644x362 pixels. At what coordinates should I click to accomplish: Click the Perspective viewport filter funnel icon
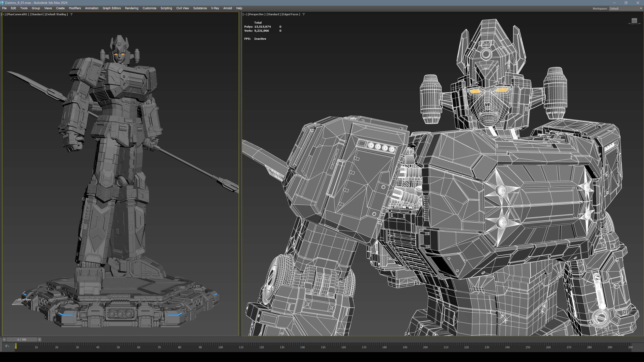[x=304, y=14]
